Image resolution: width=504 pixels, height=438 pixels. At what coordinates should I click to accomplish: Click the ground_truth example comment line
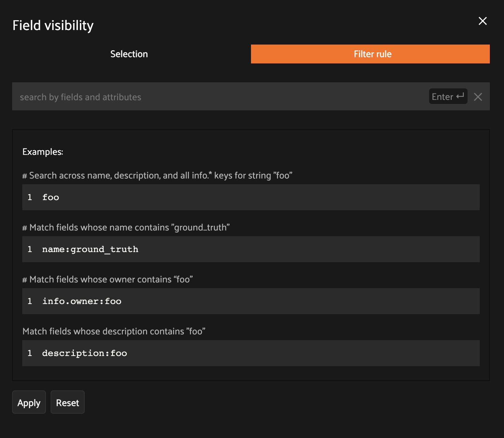pyautogui.click(x=126, y=227)
